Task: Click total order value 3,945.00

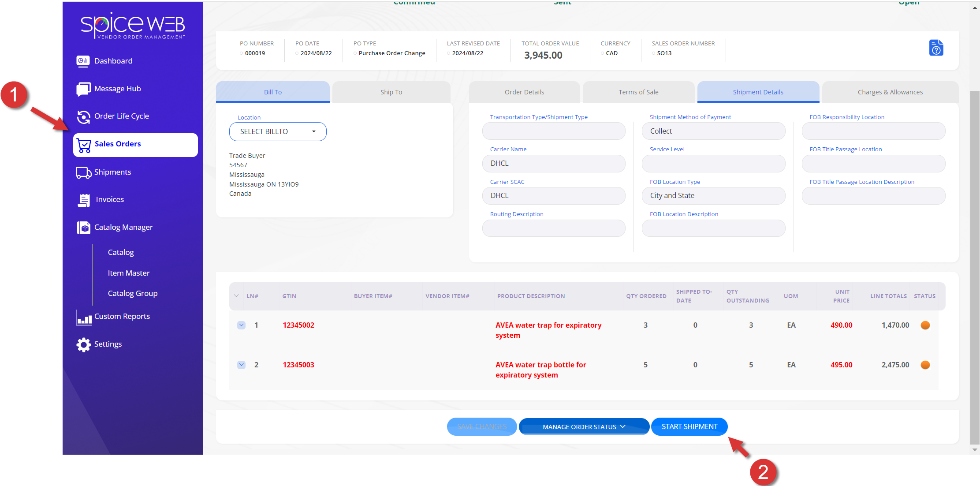Action: tap(543, 55)
